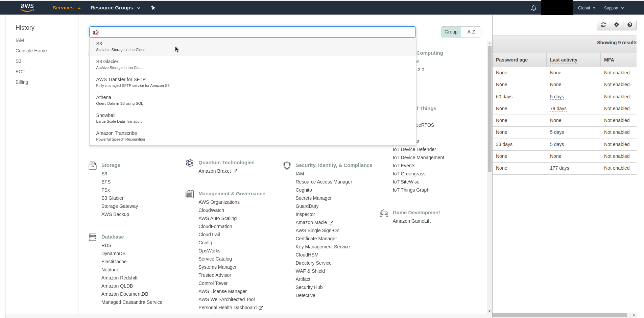Open Storage Gateway service
The height and width of the screenshot is (318, 644).
[x=120, y=206]
